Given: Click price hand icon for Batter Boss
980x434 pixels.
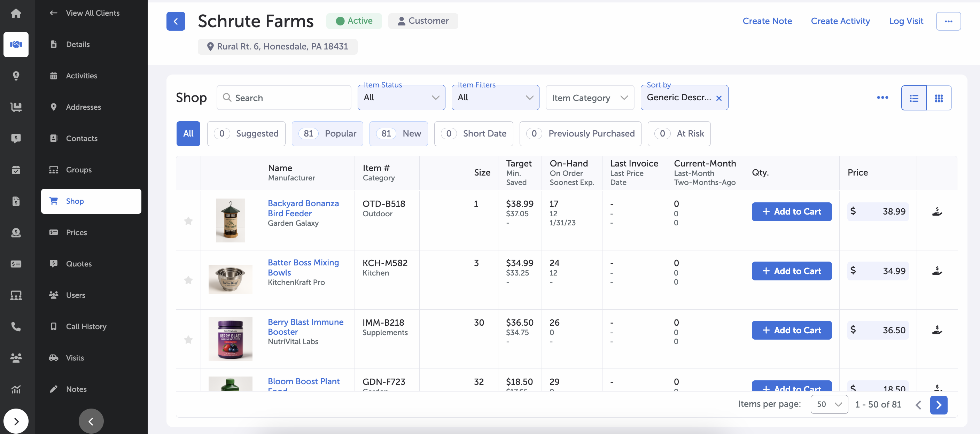Looking at the screenshot, I should tap(936, 271).
